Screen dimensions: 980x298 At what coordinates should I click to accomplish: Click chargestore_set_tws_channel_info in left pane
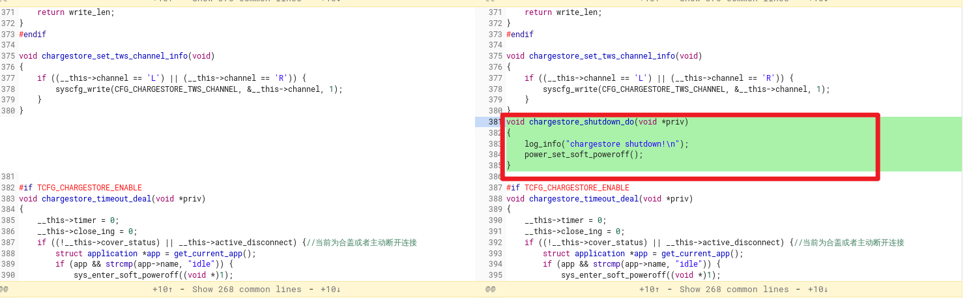click(115, 56)
